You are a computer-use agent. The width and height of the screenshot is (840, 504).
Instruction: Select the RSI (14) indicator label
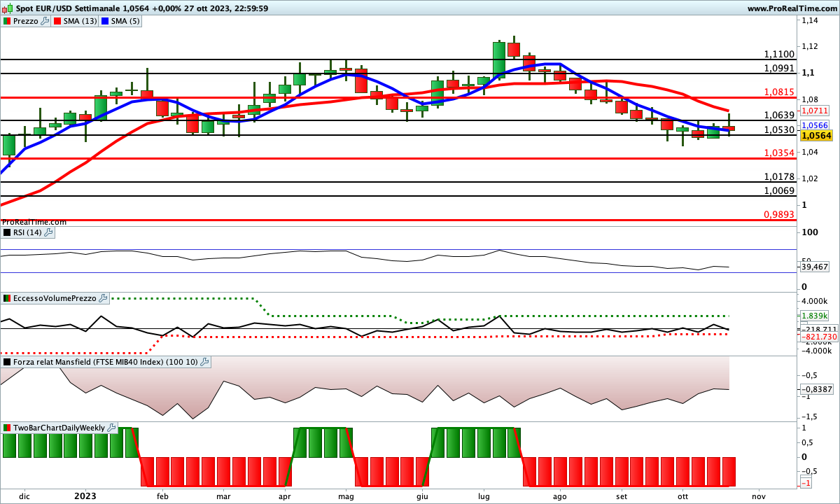pos(28,232)
